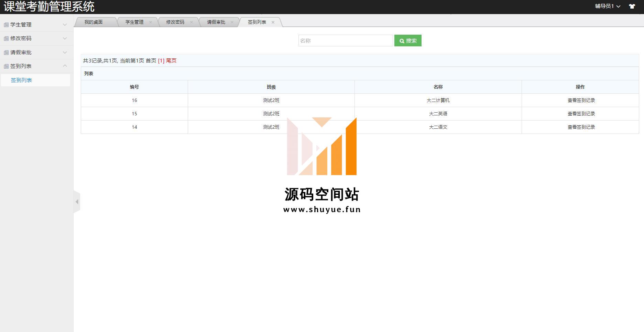Select 签到列表 submenu item in sidebar
This screenshot has height=332, width=644.
[21, 80]
